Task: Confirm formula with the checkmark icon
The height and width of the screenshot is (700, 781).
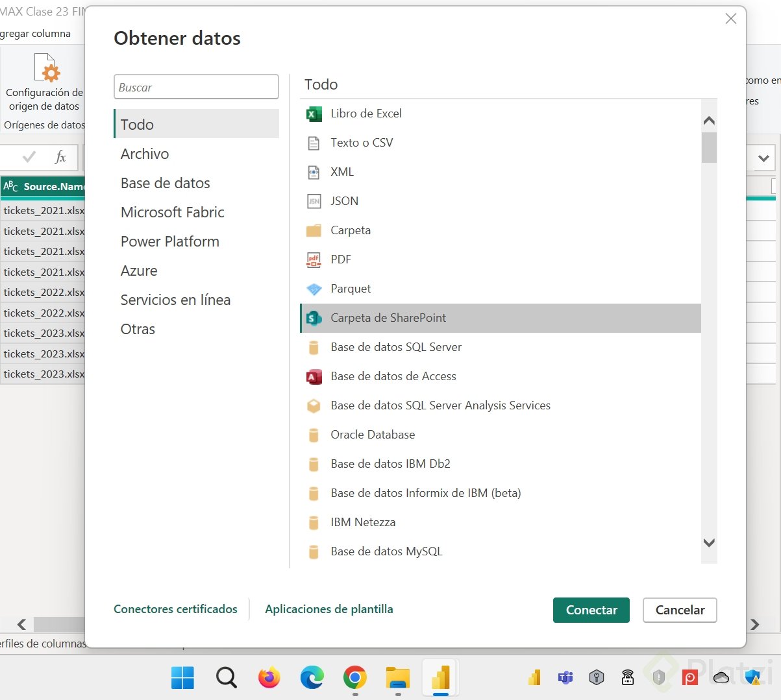Action: 29,157
